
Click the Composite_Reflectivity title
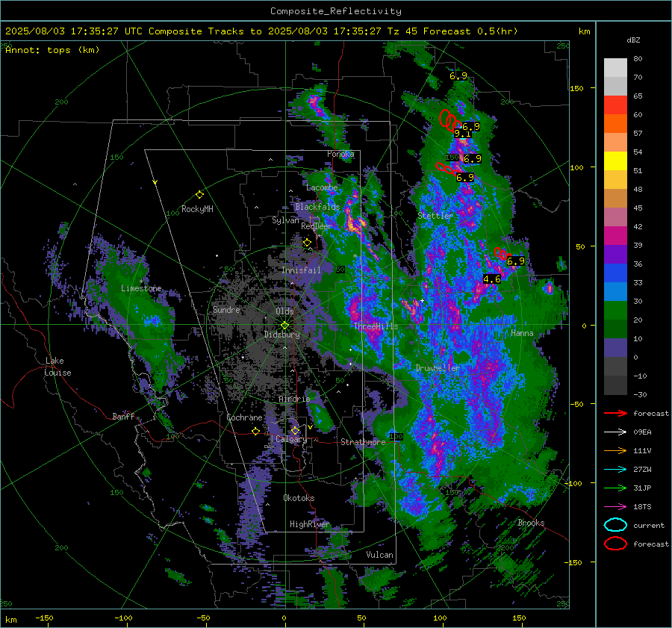(335, 11)
